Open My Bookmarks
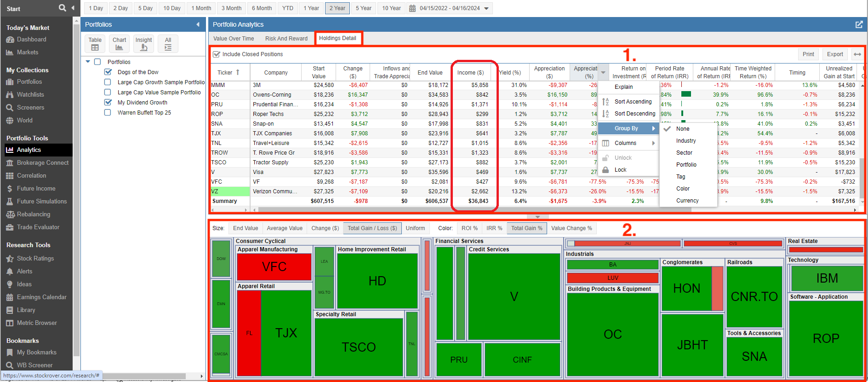This screenshot has height=382, width=868. pyautogui.click(x=36, y=353)
